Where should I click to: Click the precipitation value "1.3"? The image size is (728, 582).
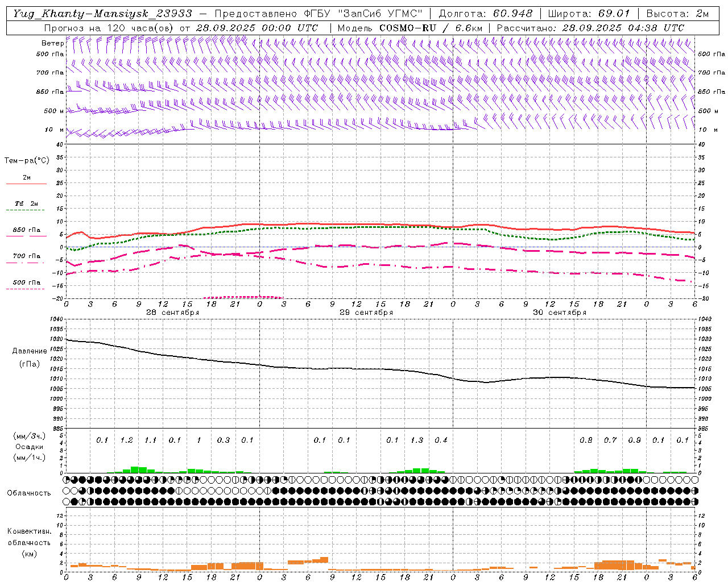(x=417, y=440)
